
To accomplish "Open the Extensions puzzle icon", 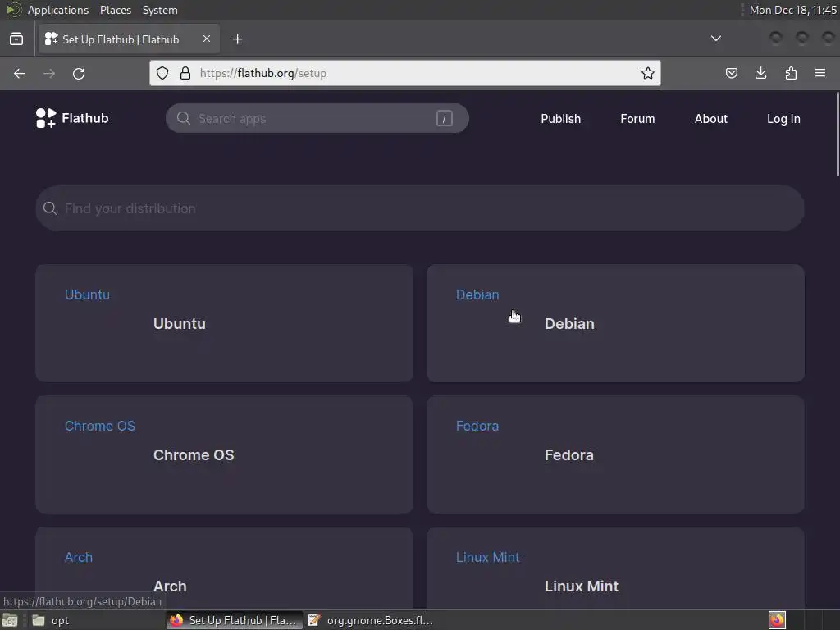I will tap(791, 73).
